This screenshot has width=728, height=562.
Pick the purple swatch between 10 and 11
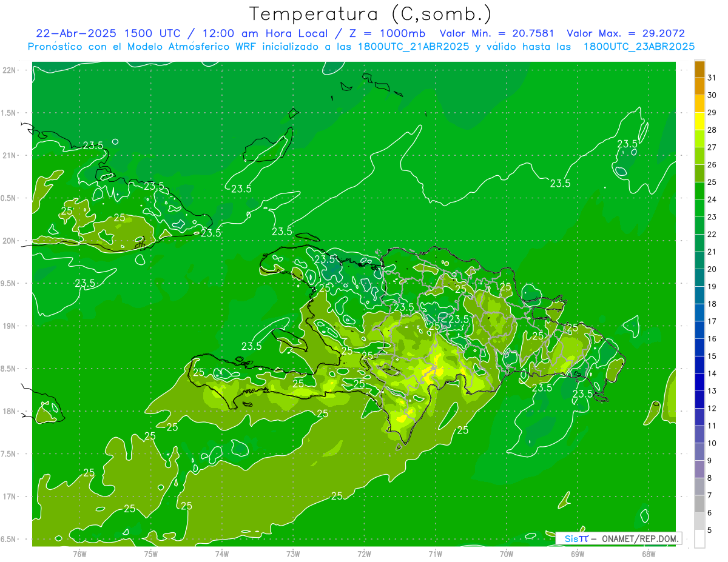tap(699, 434)
